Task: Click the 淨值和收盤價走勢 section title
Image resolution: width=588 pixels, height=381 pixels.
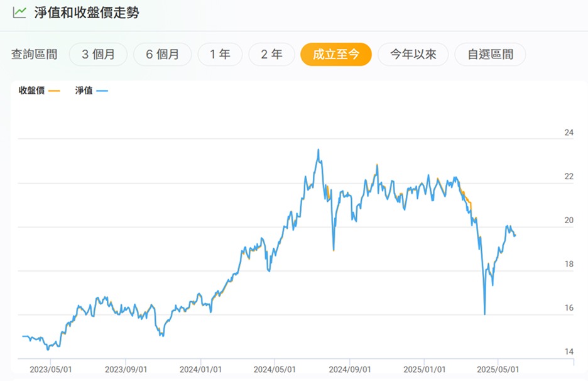Action: point(87,13)
